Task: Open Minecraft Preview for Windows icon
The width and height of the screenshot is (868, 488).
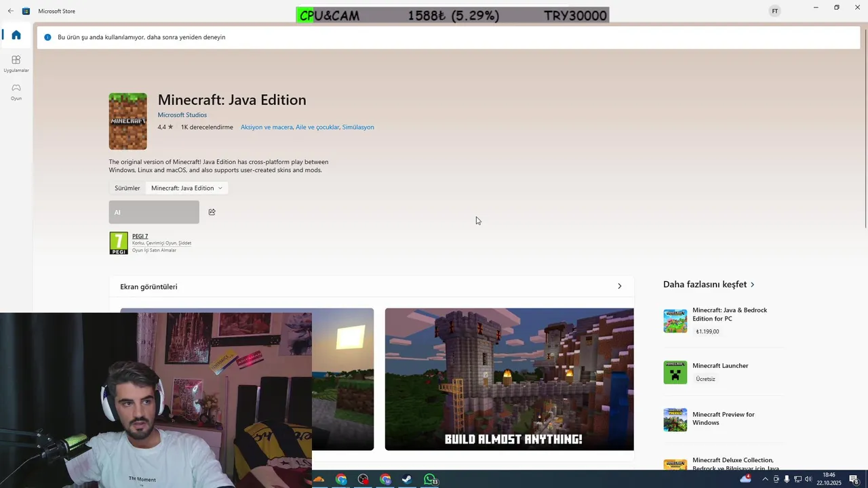Action: [675, 420]
